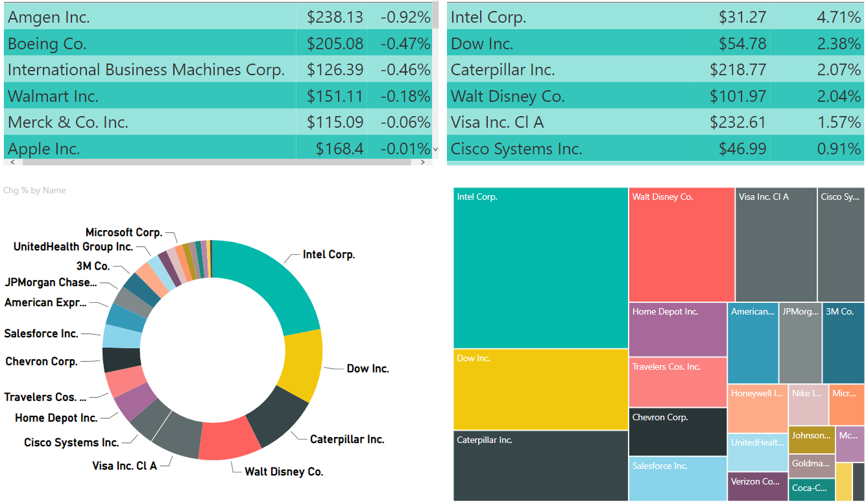Click the $54.78 price cell
Screen dimensions: 868x502
(x=742, y=43)
